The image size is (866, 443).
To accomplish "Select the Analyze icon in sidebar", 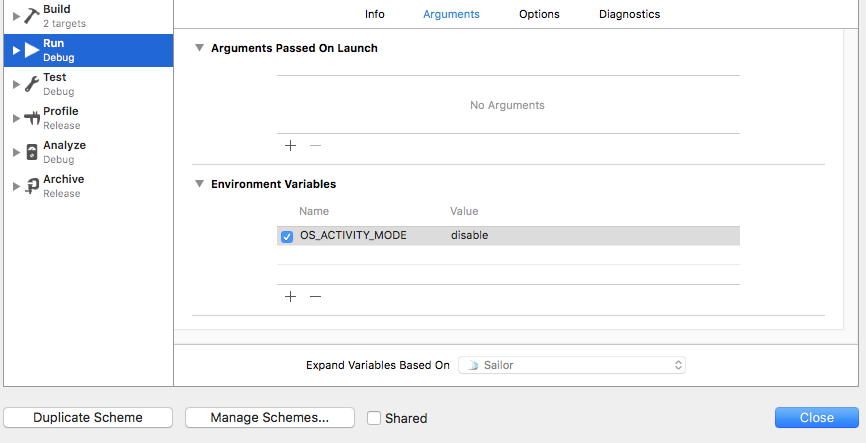I will 32,152.
